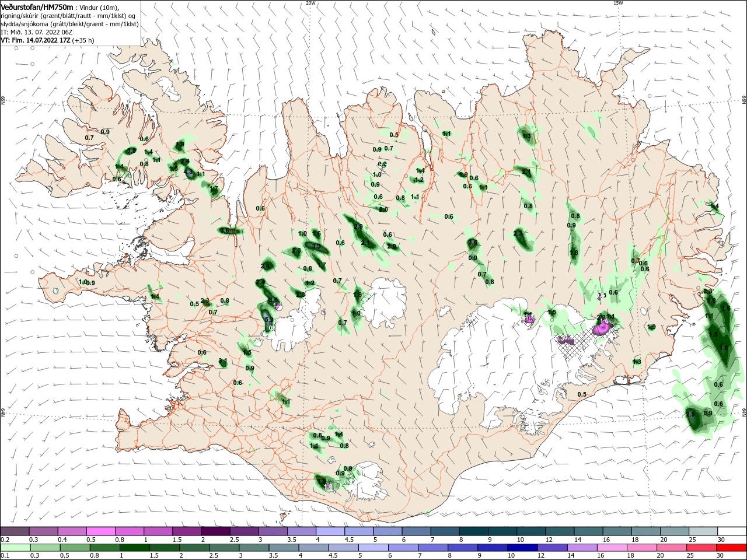Click the map title Veðurstofan/HM750m
The height and width of the screenshot is (560, 747).
[x=37, y=6]
